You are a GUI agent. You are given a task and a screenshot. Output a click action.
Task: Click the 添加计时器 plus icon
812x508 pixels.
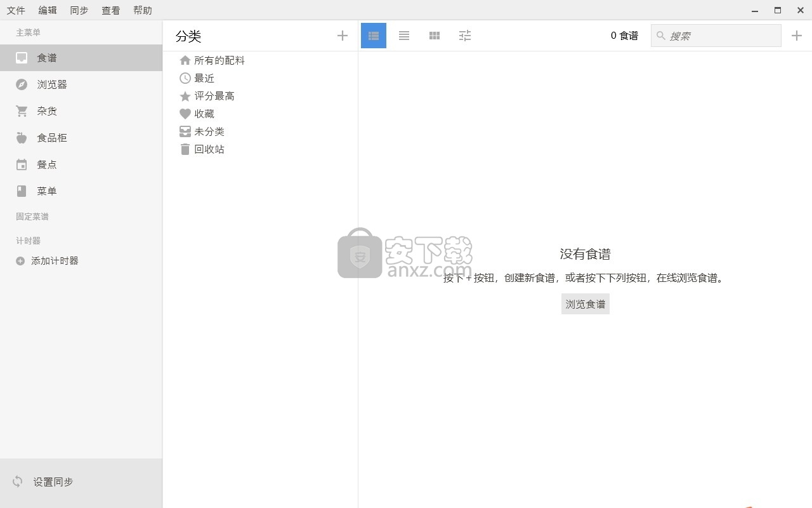[20, 261]
